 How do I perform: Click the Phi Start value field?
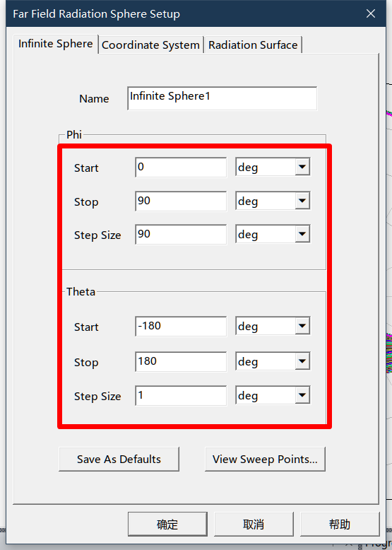(x=181, y=168)
